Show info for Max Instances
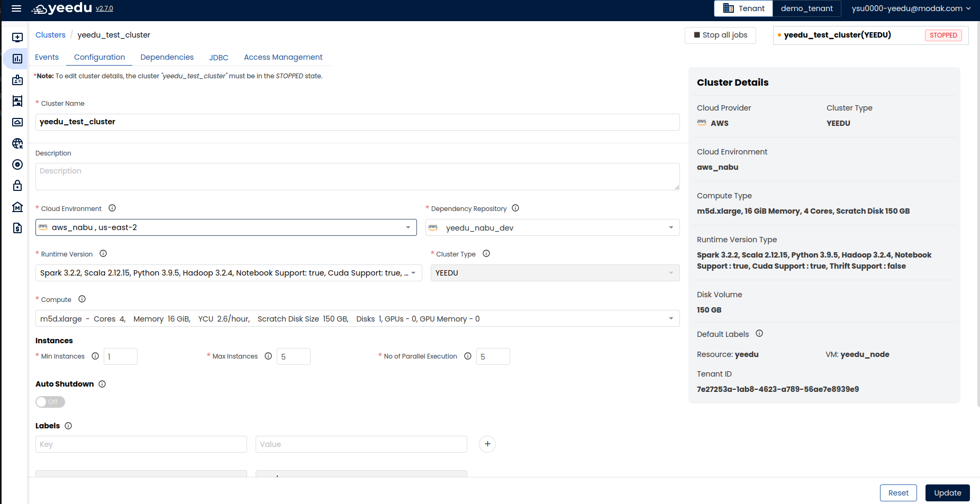The image size is (980, 504). coord(268,356)
